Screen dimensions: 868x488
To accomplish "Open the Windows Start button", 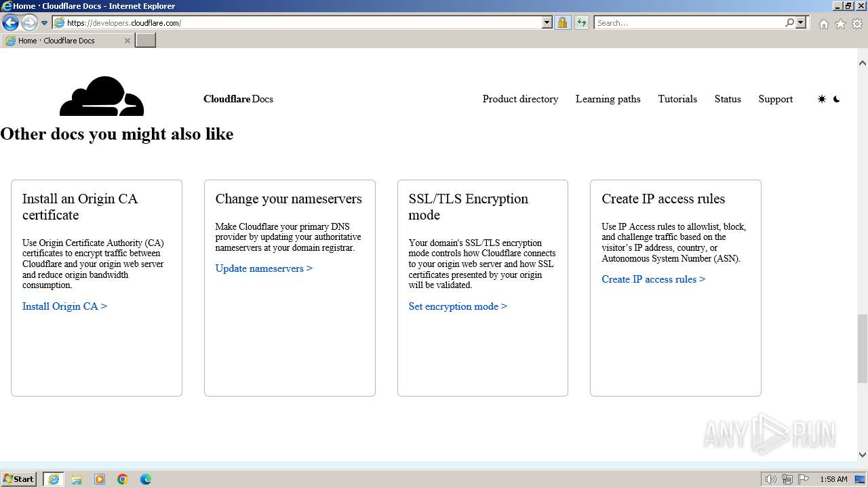I will (x=19, y=479).
